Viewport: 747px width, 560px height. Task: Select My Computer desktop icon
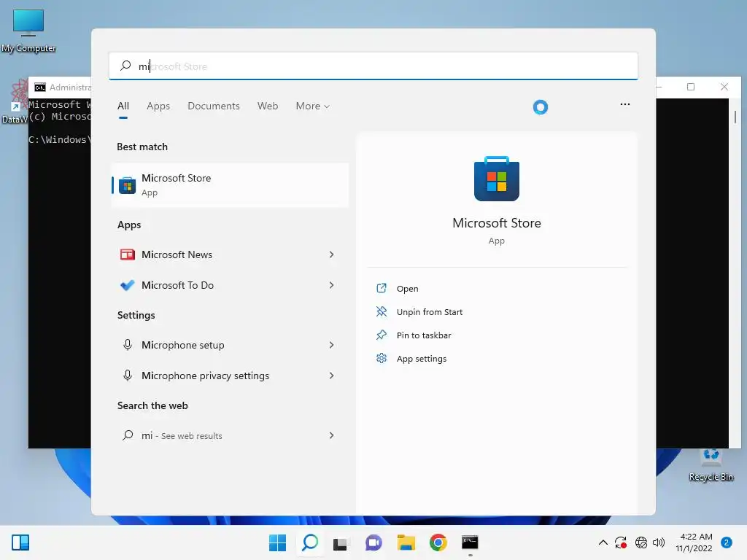(x=28, y=31)
